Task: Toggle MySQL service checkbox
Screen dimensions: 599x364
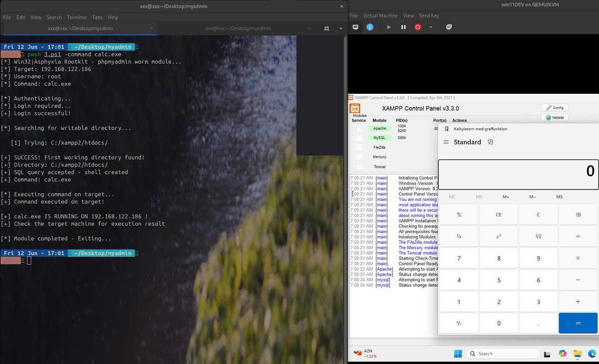Action: pos(359,138)
